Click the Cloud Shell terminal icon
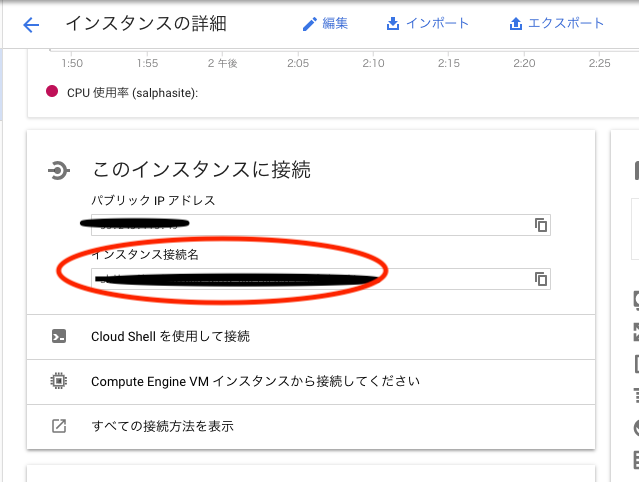Image resolution: width=639 pixels, height=482 pixels. 59,337
